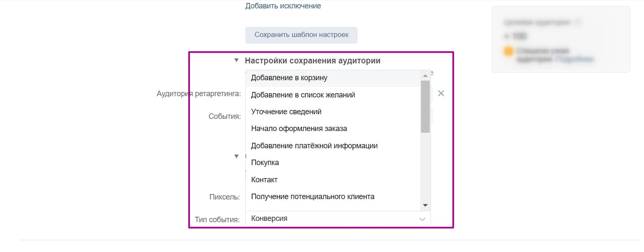Select Покупка from the events list
The image size is (644, 252).
pyautogui.click(x=265, y=162)
